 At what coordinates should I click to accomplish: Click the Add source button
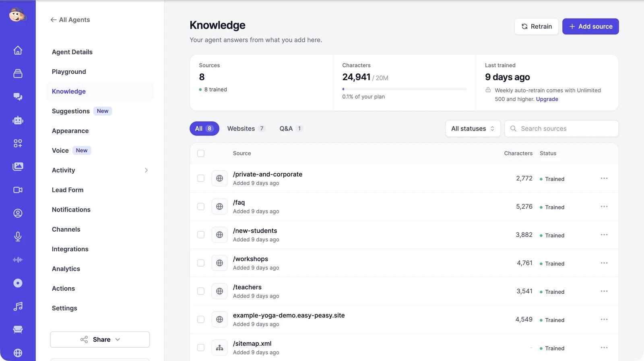(590, 27)
